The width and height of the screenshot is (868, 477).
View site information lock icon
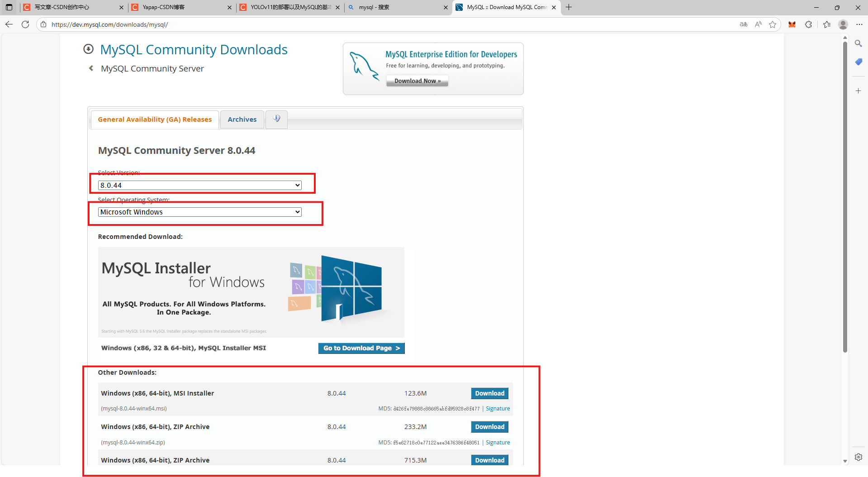pyautogui.click(x=43, y=24)
